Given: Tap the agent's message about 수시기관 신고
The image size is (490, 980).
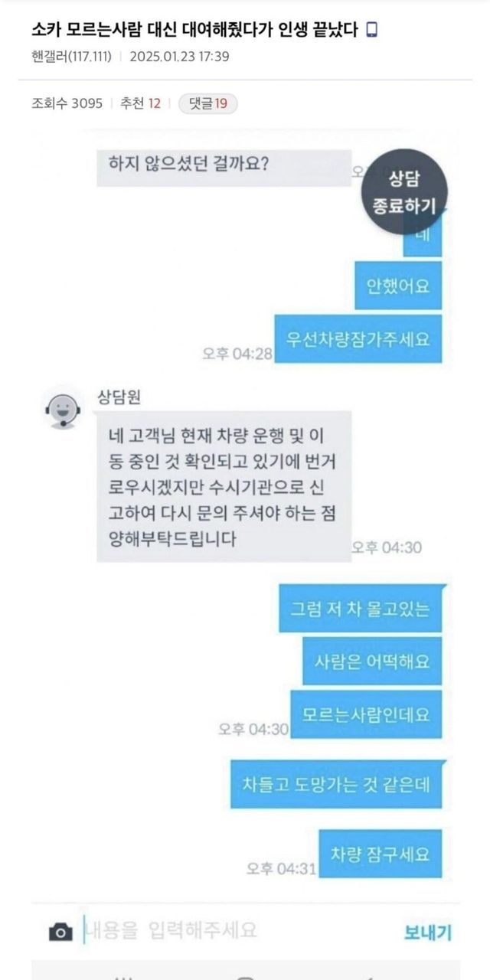Looking at the screenshot, I should coord(224,486).
